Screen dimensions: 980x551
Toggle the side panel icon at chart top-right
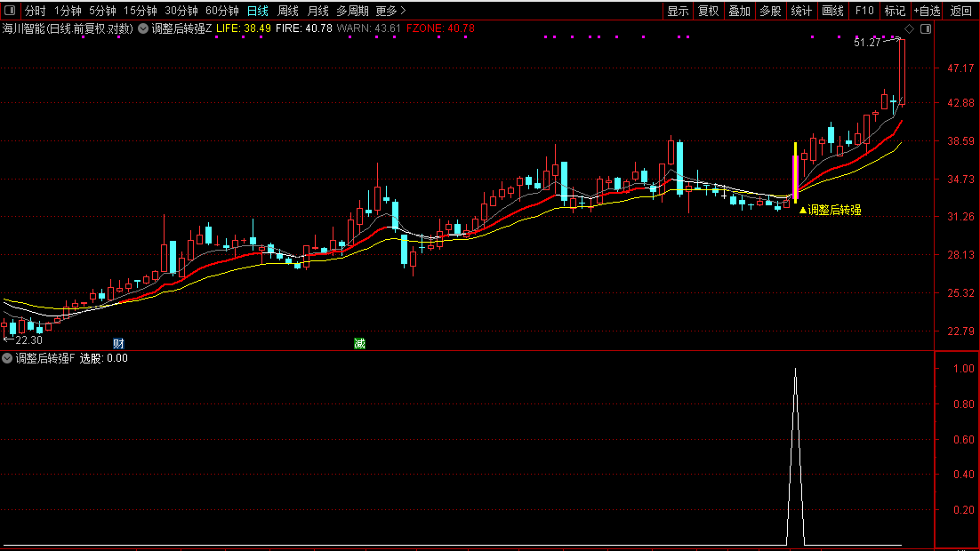(x=926, y=28)
